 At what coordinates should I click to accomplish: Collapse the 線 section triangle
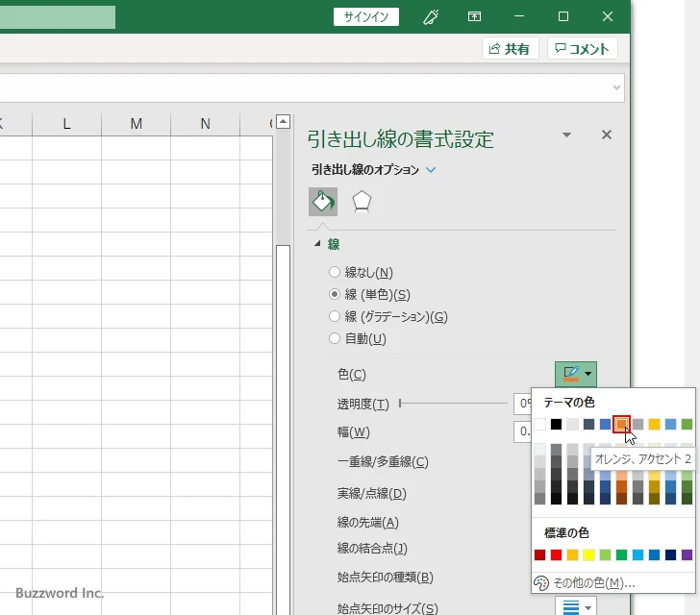317,244
